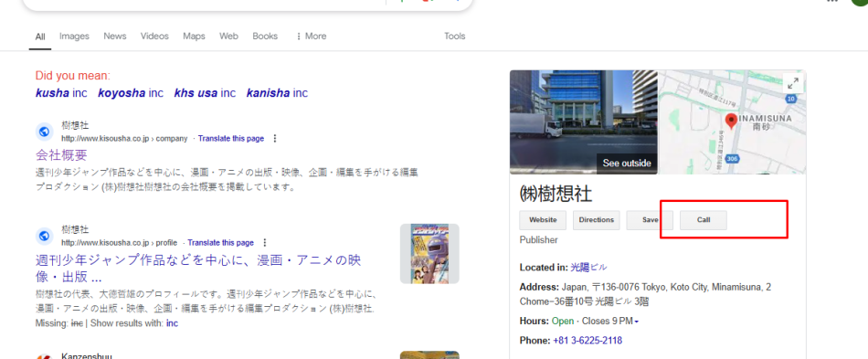
Task: Open options menu for the company result
Action: click(275, 138)
